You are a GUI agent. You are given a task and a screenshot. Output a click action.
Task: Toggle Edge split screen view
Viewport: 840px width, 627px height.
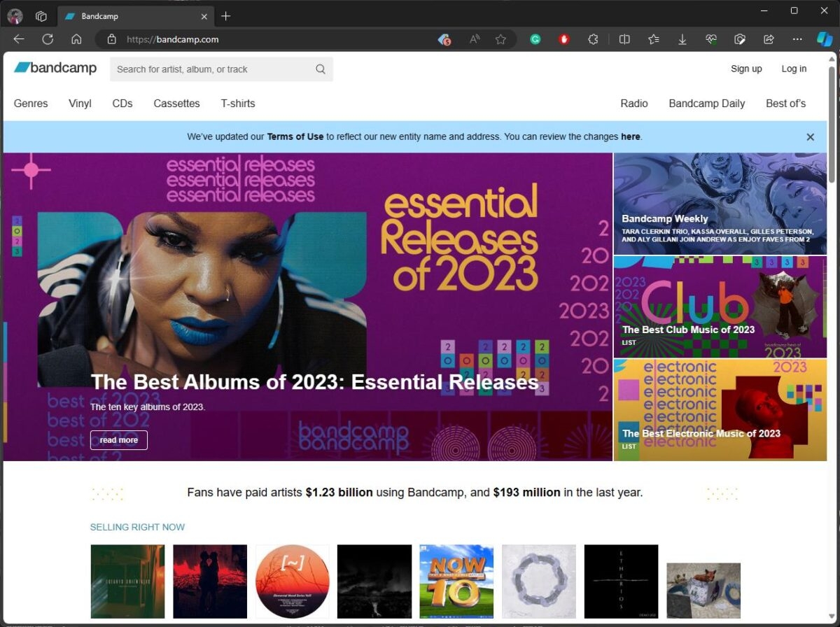point(624,39)
